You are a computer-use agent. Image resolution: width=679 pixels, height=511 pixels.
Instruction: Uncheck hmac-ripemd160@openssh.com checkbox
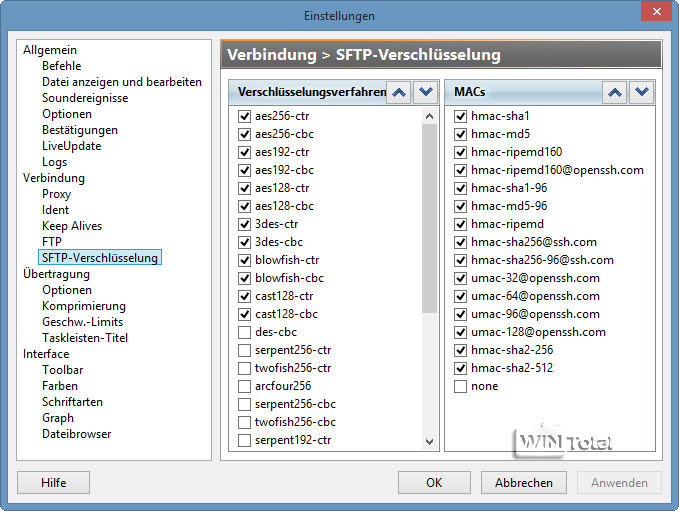pyautogui.click(x=460, y=170)
